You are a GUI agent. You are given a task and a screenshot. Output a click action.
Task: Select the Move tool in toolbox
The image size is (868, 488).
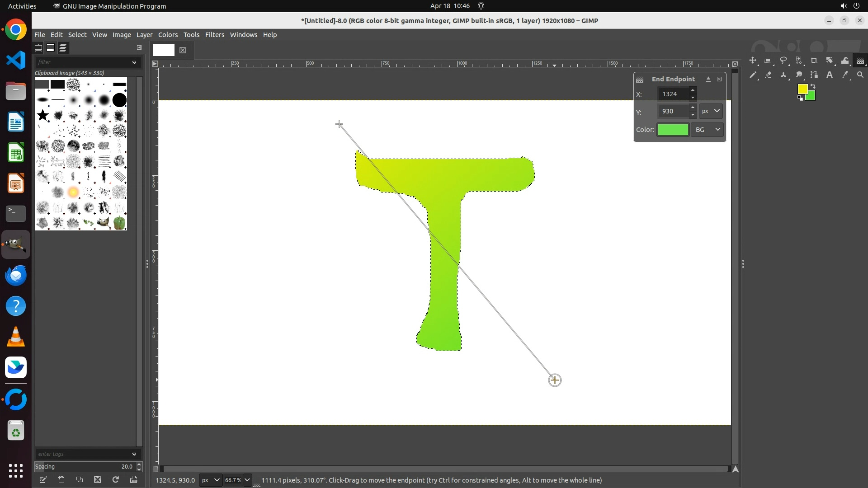point(753,61)
